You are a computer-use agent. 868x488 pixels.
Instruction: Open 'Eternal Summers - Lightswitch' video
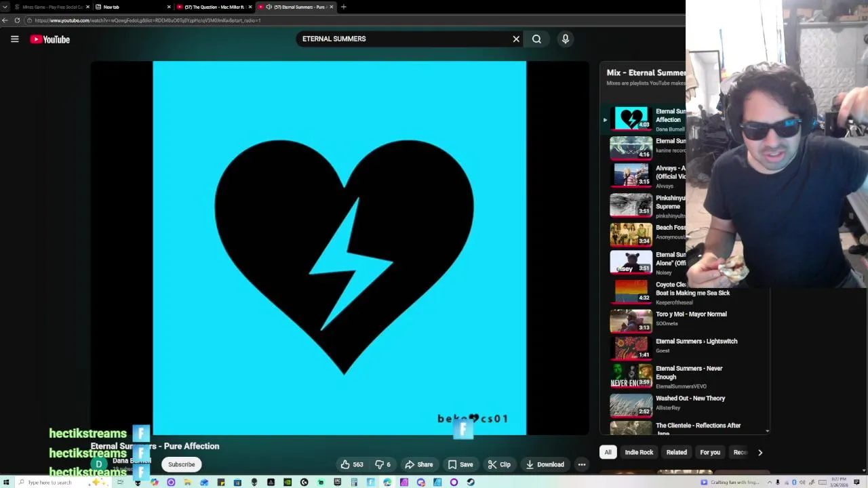696,341
